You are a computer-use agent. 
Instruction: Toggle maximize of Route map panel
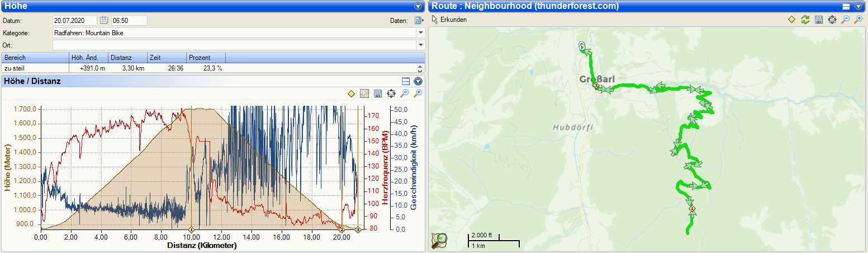(847, 6)
